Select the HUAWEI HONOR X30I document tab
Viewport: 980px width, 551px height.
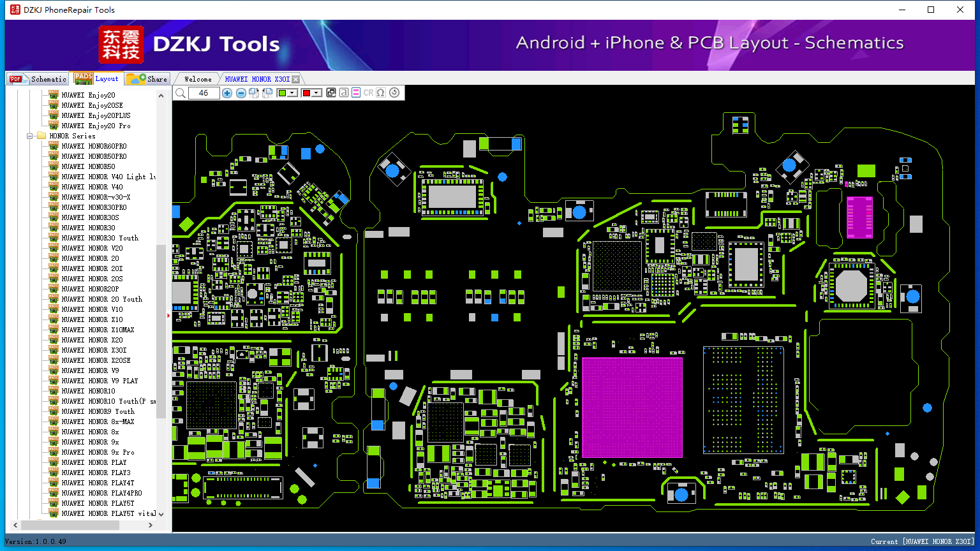[x=257, y=79]
